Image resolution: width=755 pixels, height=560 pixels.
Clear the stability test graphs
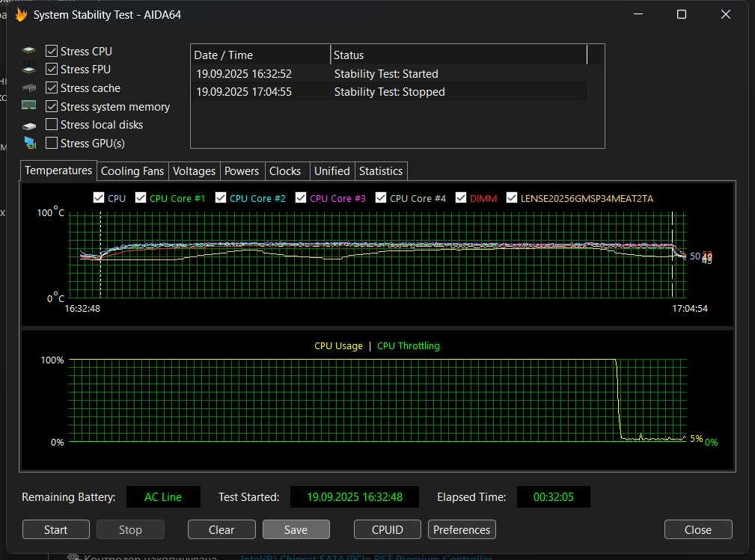221,529
